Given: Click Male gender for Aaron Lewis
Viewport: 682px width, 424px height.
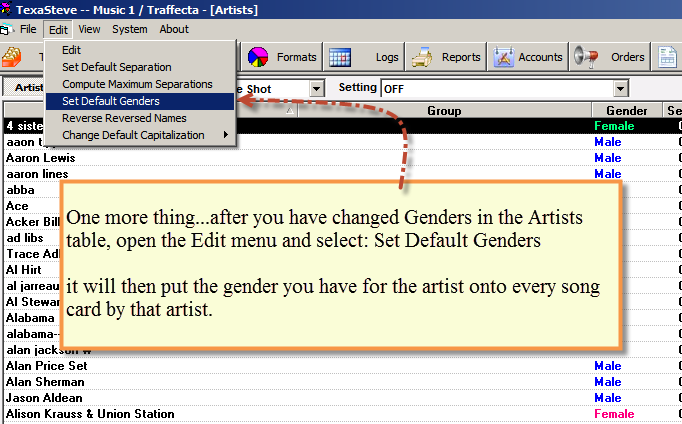Looking at the screenshot, I should (x=608, y=158).
